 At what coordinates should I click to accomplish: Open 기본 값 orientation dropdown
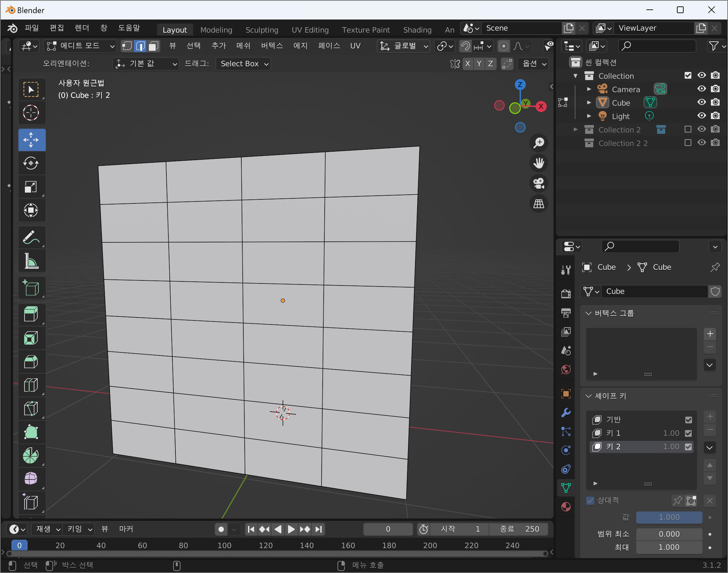click(x=146, y=64)
